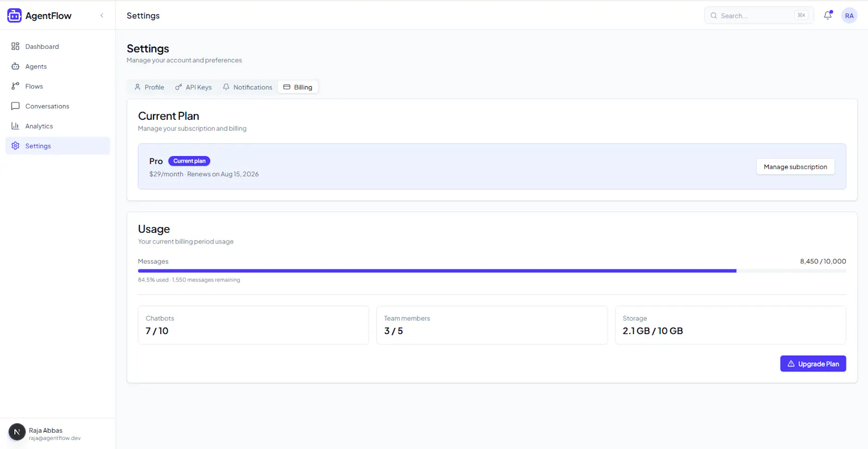Screen dimensions: 868x449
Task: Open the RA user avatar menu
Action: [849, 16]
